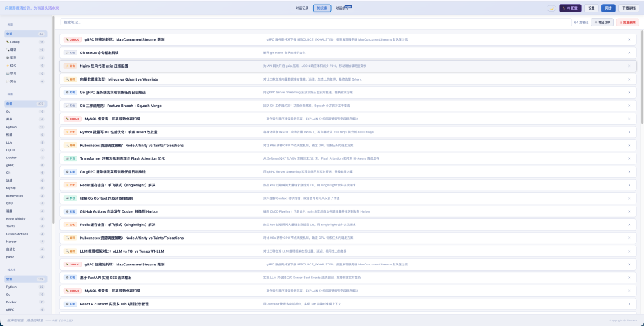644x326 pixels.
Task: Switch to the 对话记录 tab
Action: point(302,8)
